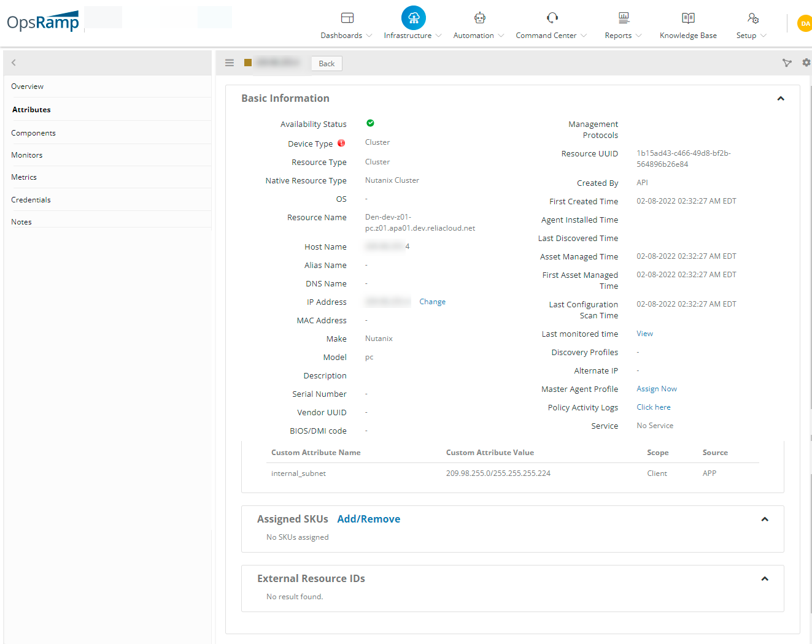The image size is (812, 644).
Task: Click the Setup user-gear icon
Action: coord(753,18)
